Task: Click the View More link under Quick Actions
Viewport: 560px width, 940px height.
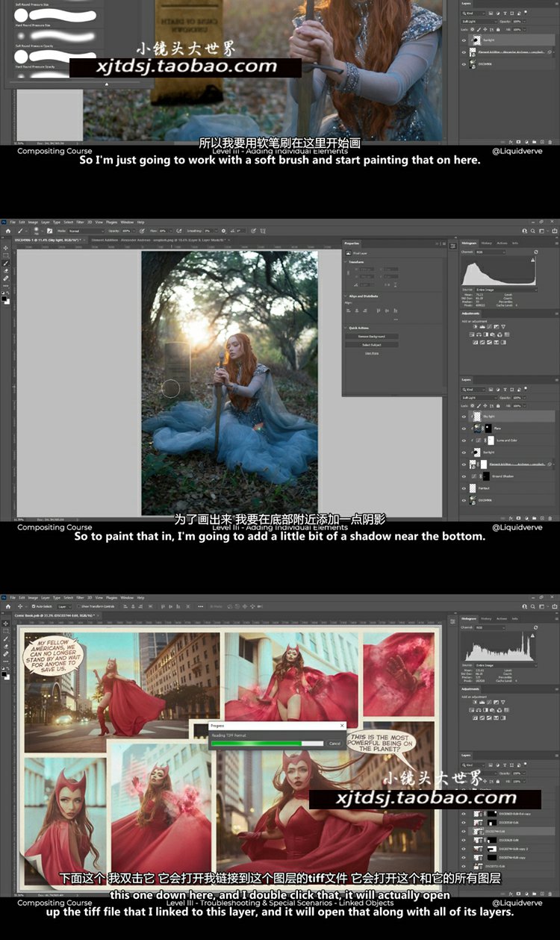Action: [x=372, y=353]
